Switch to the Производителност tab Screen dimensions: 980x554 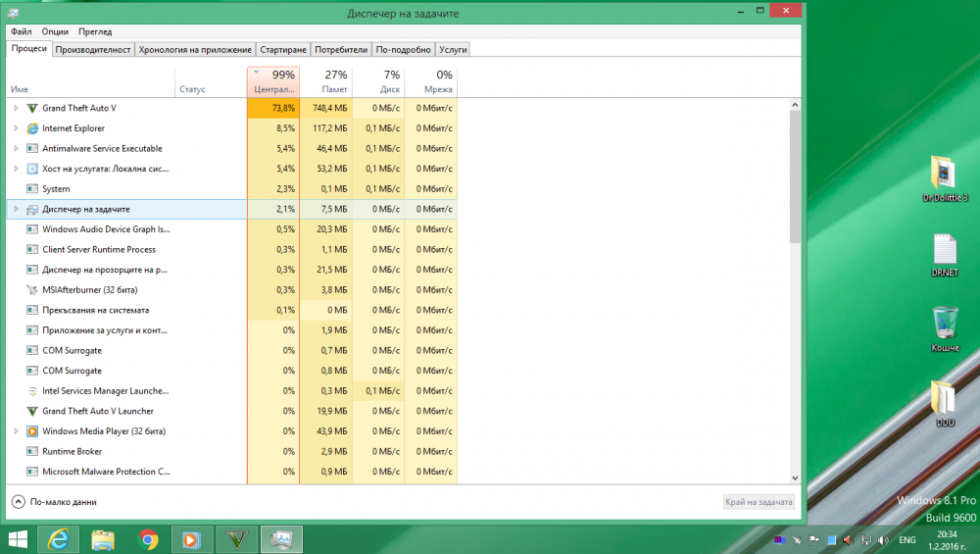click(92, 49)
